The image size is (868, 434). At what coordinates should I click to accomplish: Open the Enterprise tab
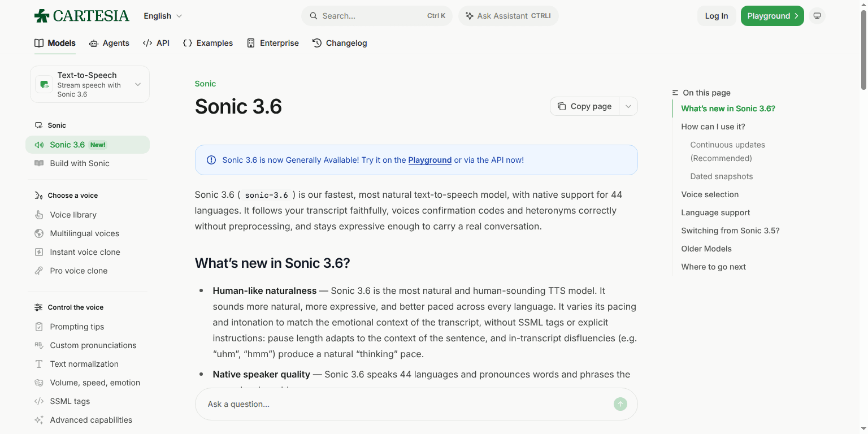(x=273, y=43)
